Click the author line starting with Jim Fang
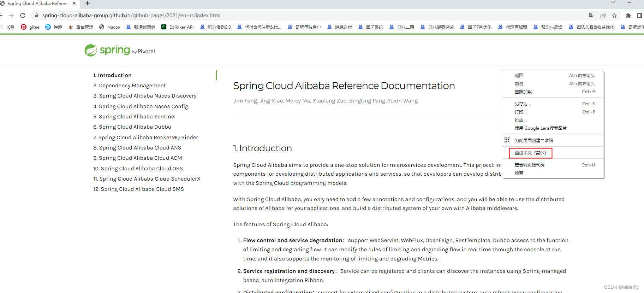This screenshot has height=293, width=644. [x=326, y=101]
